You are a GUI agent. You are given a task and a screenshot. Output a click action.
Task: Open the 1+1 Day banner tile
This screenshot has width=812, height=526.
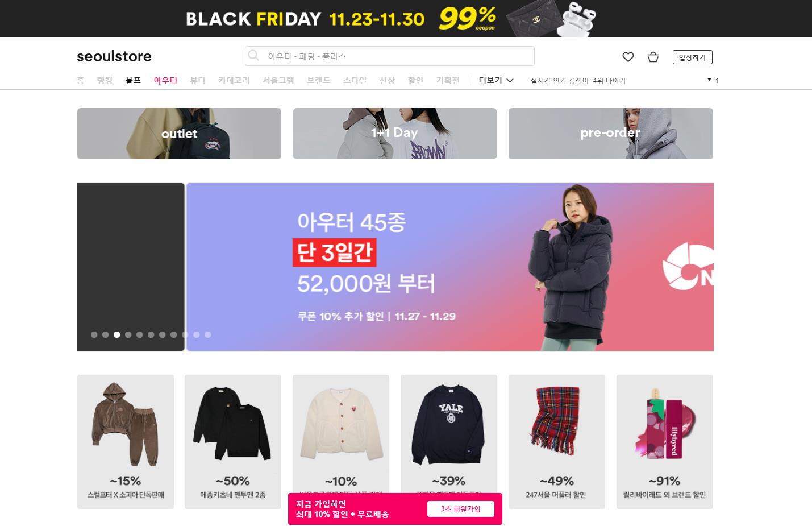coord(394,134)
